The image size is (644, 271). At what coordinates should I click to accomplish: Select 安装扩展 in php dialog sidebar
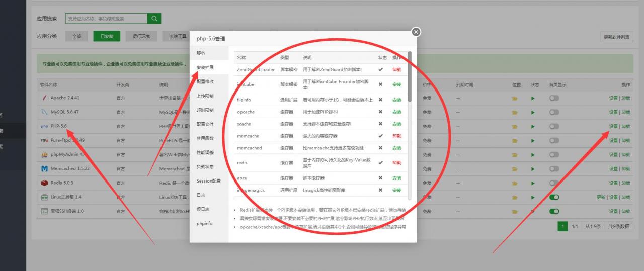click(209, 67)
